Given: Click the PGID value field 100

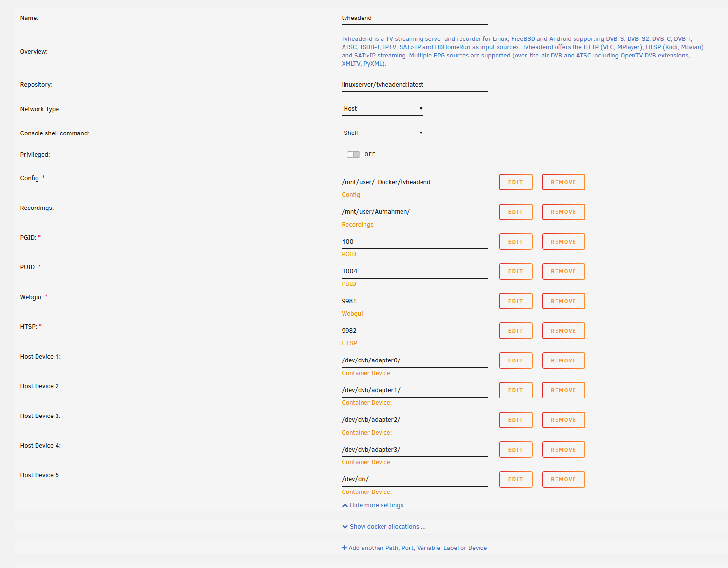Looking at the screenshot, I should [415, 242].
